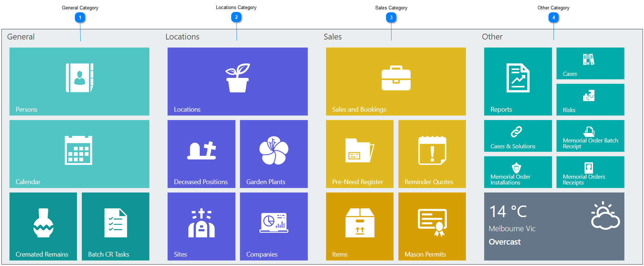
Task: Open the Persons tile label
Action: [x=26, y=109]
